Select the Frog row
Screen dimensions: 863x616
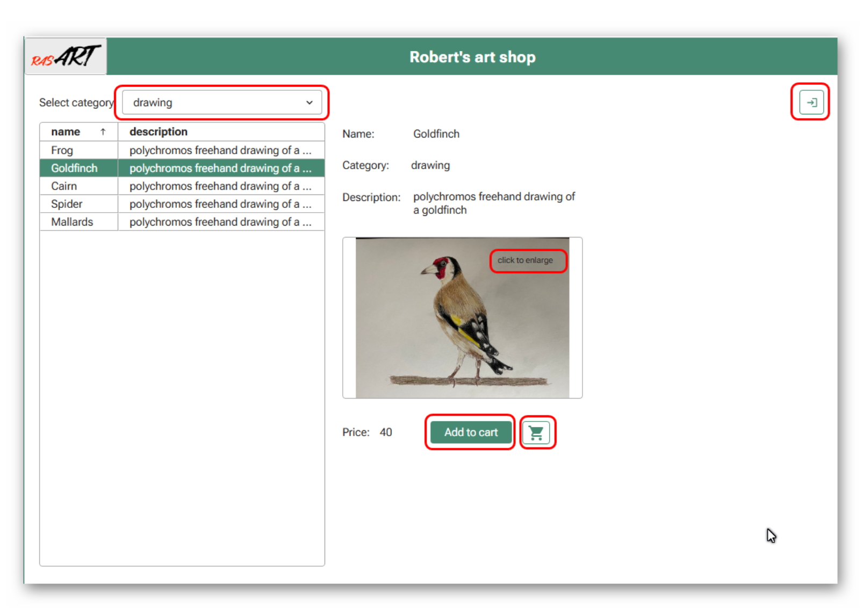[x=182, y=150]
